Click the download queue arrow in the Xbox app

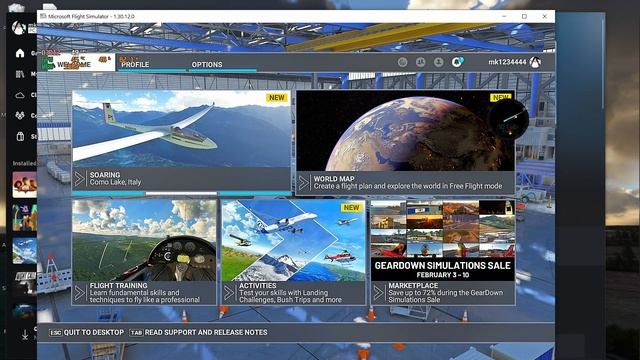(x=25, y=335)
